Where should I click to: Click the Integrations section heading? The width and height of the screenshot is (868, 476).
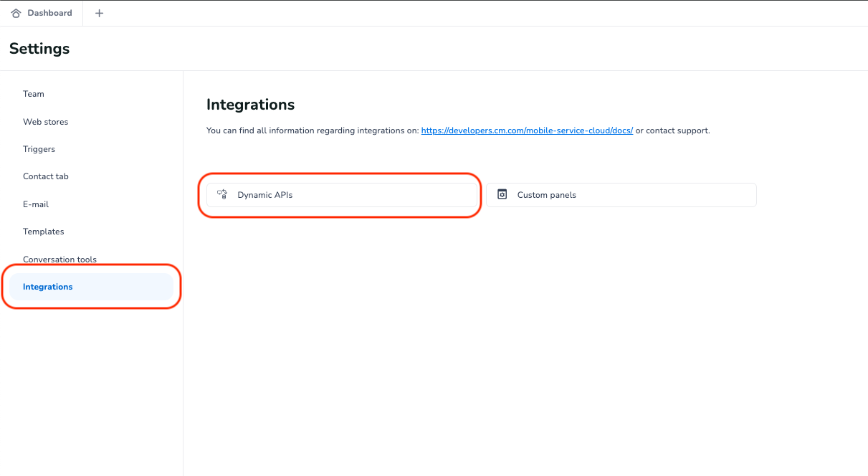(250, 105)
